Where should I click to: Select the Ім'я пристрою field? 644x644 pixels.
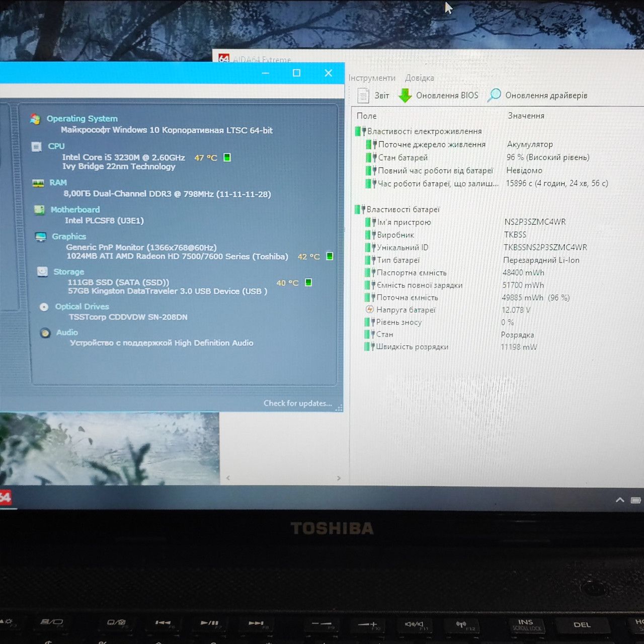pyautogui.click(x=404, y=222)
